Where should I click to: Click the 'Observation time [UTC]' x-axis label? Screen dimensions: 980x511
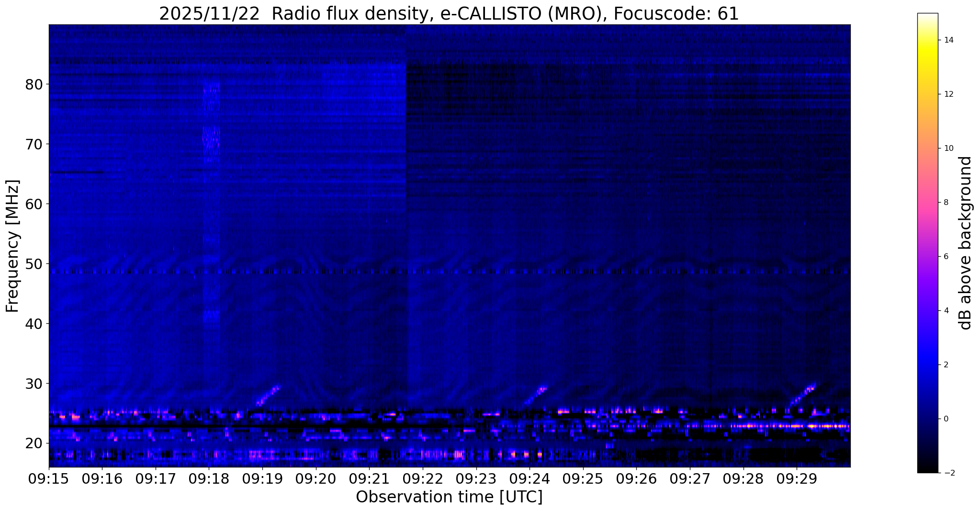(449, 497)
